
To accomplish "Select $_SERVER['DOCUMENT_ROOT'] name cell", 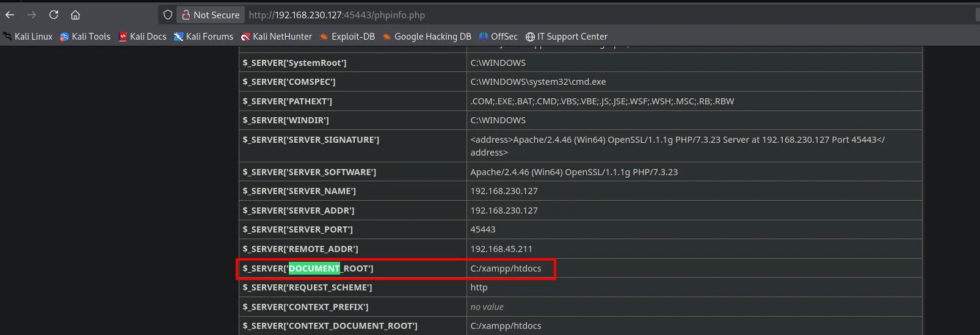I will 353,268.
